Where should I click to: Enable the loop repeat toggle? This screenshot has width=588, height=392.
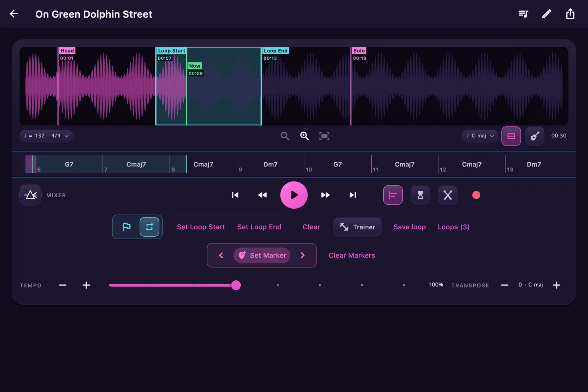pos(149,227)
